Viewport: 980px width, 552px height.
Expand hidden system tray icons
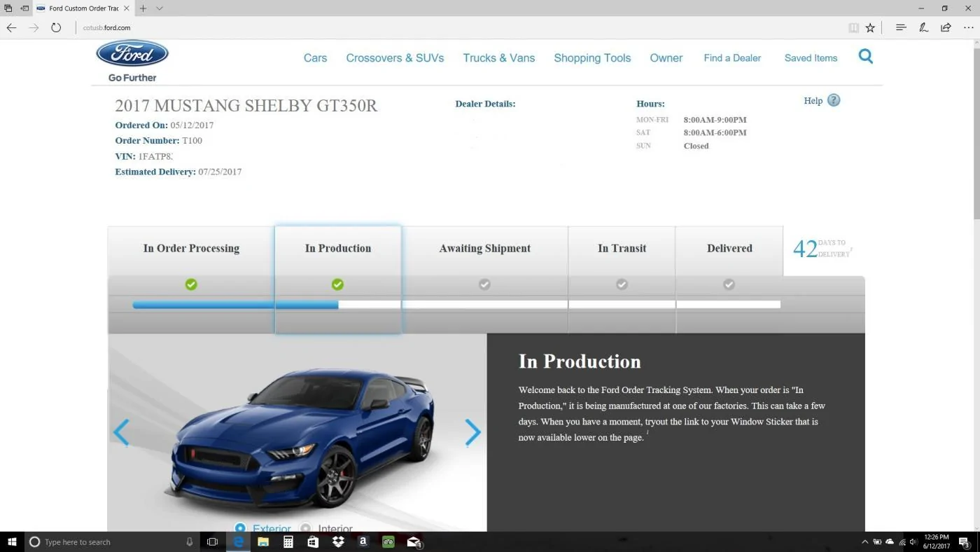(864, 541)
